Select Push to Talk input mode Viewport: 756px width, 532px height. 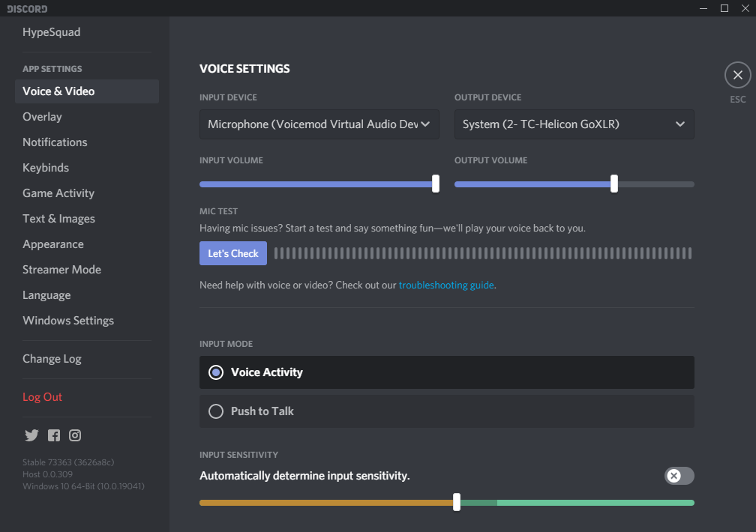tap(447, 411)
